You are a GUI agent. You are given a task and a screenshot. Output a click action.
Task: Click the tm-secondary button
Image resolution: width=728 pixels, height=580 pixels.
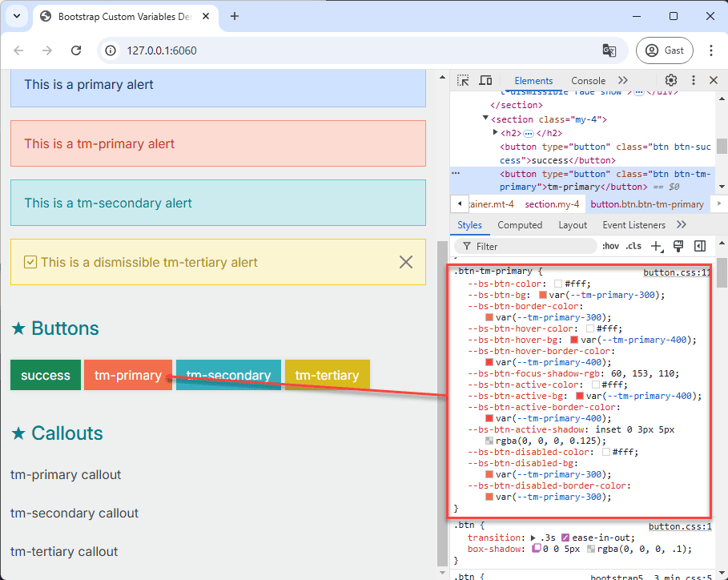228,375
